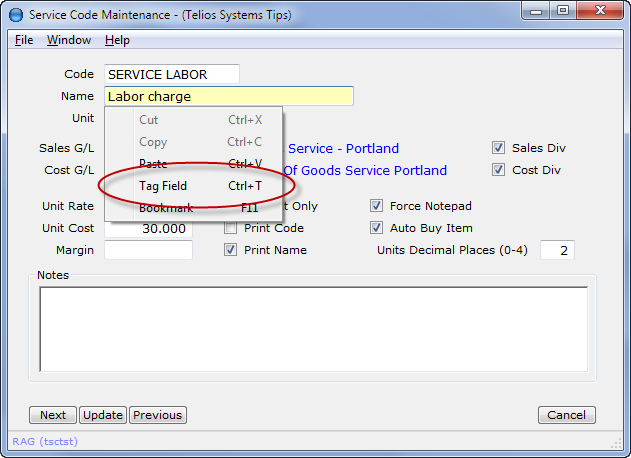Choose Tag Field from the context menu
Viewport: 631px width, 458px height.
click(163, 186)
